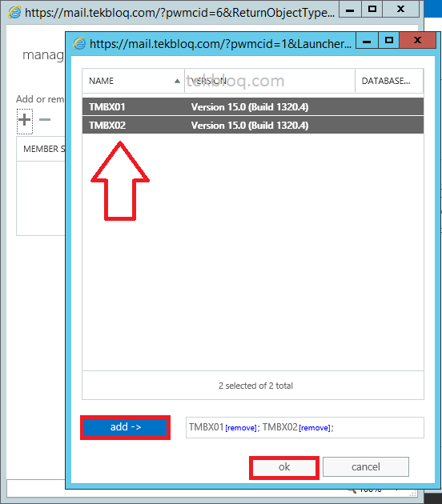This screenshot has height=504, width=442.
Task: Minimize the front server picker window
Action: 367,41
